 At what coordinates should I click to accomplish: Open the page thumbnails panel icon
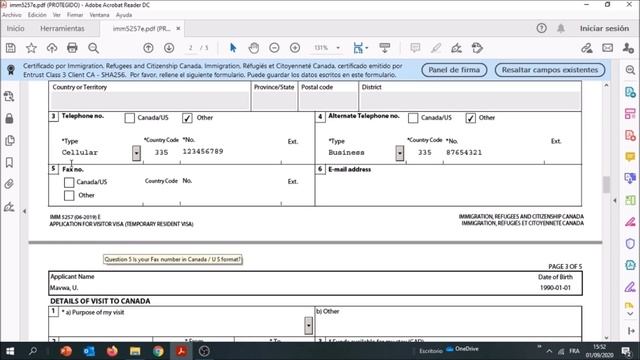pos(9,141)
